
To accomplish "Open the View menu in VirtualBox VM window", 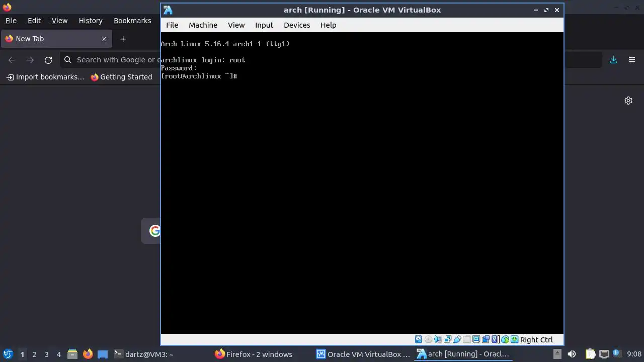I will tap(236, 25).
